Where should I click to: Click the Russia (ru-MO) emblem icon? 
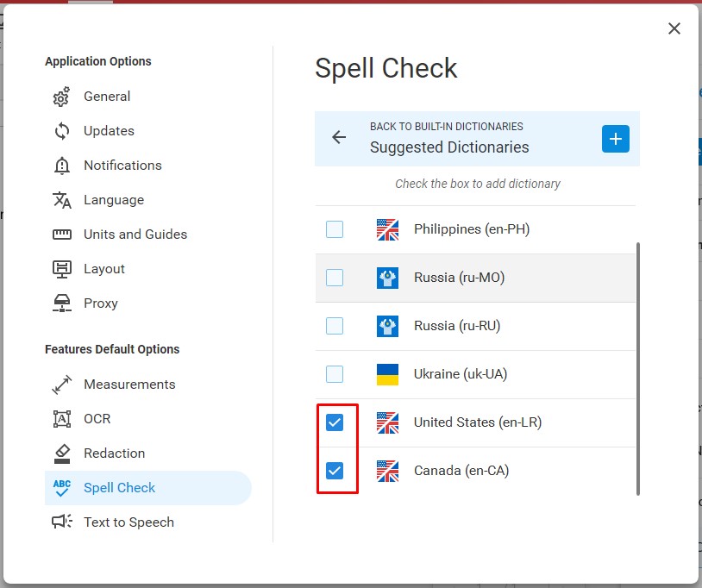[x=388, y=278]
